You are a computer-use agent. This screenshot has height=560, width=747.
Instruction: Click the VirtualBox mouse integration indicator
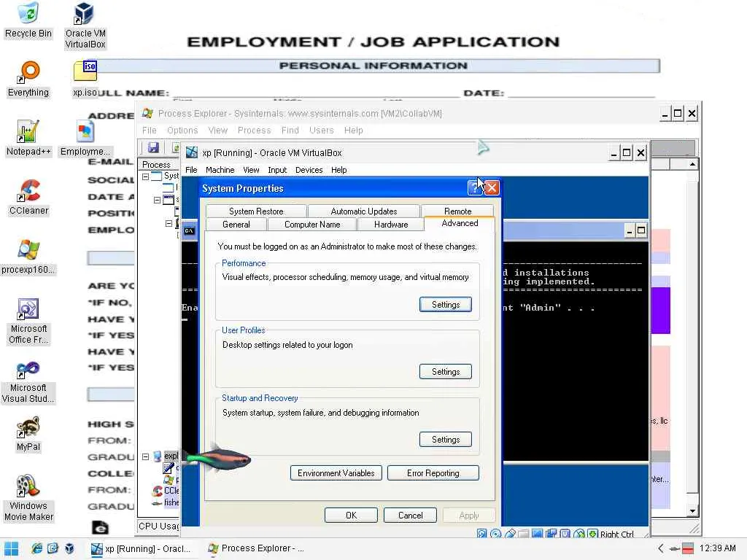[x=578, y=534]
